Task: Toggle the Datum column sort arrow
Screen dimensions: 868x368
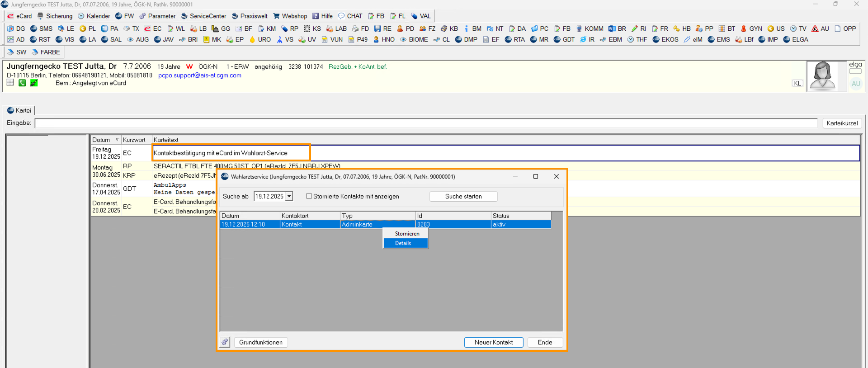Action: 117,140
